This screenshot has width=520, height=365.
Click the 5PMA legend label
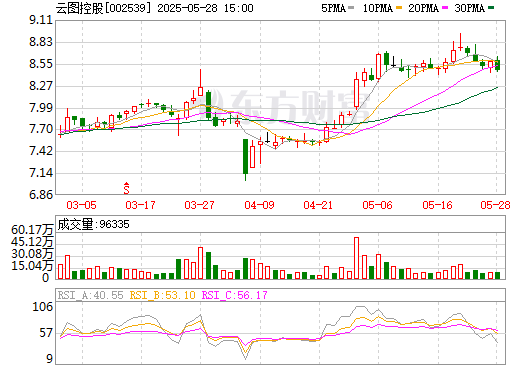[333, 8]
